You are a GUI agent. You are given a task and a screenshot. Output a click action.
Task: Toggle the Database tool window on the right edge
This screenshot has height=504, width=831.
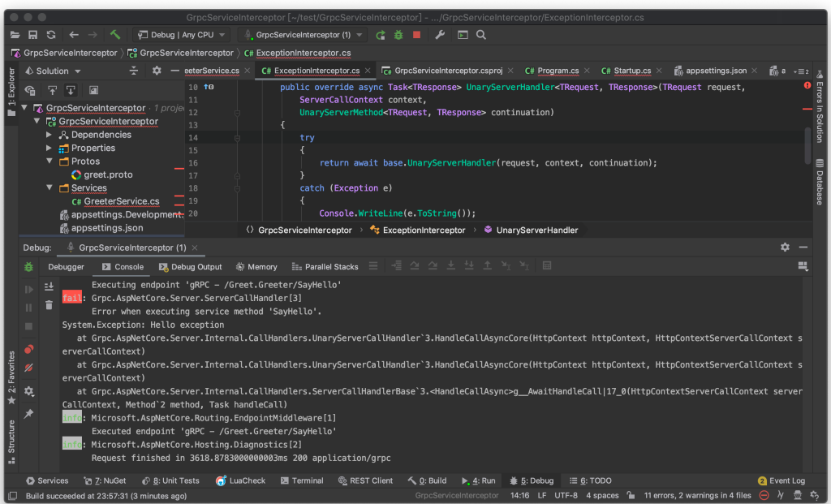820,182
